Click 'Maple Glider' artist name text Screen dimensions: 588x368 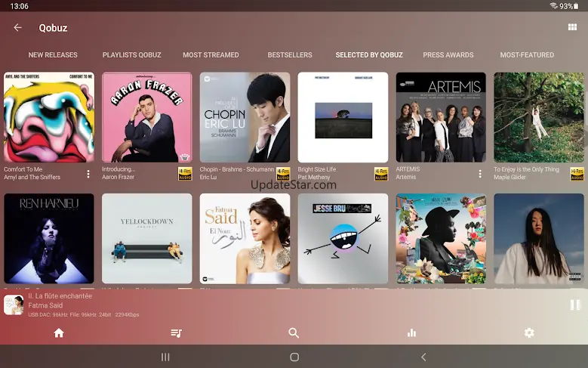pos(509,178)
